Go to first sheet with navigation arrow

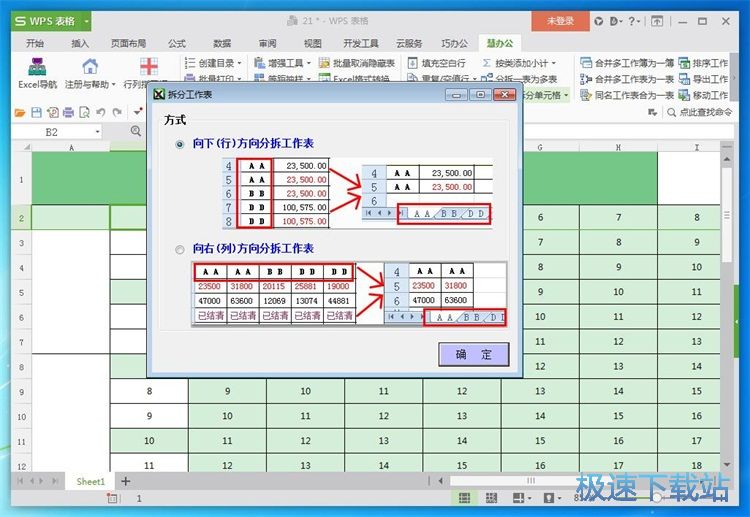20,481
